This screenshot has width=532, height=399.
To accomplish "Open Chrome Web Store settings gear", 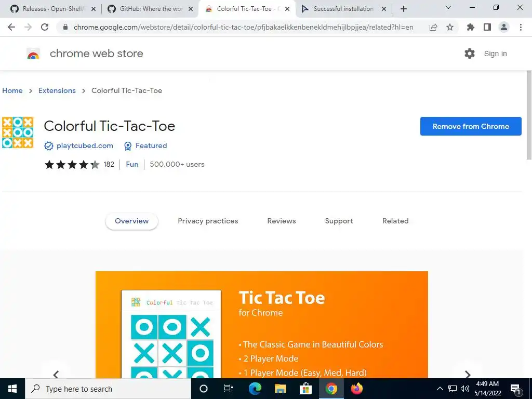I will (470, 54).
